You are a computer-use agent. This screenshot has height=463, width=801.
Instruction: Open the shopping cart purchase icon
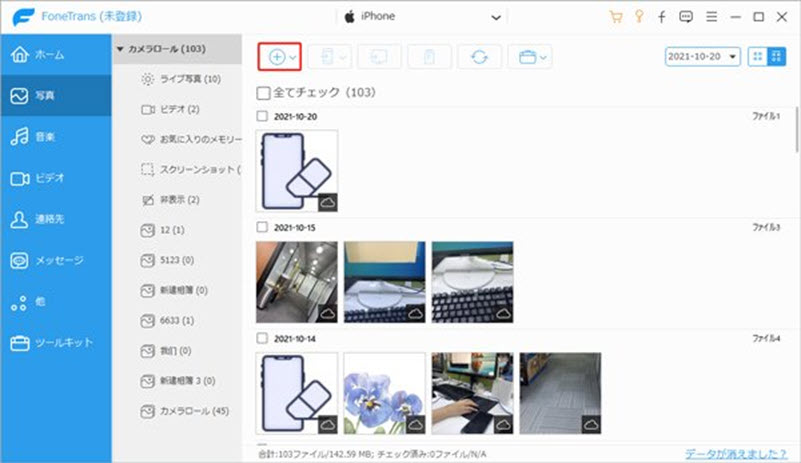coord(616,17)
